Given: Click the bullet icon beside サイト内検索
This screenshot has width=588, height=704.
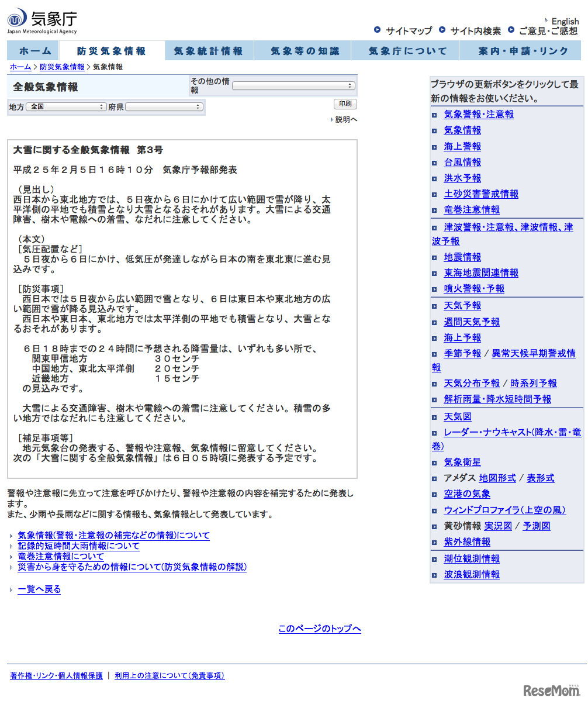Looking at the screenshot, I should pyautogui.click(x=442, y=30).
